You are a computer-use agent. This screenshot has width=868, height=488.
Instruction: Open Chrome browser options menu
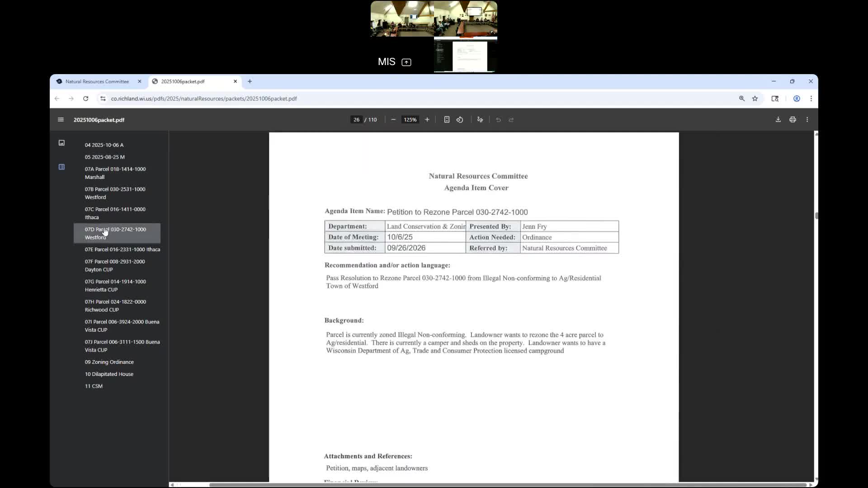(811, 99)
